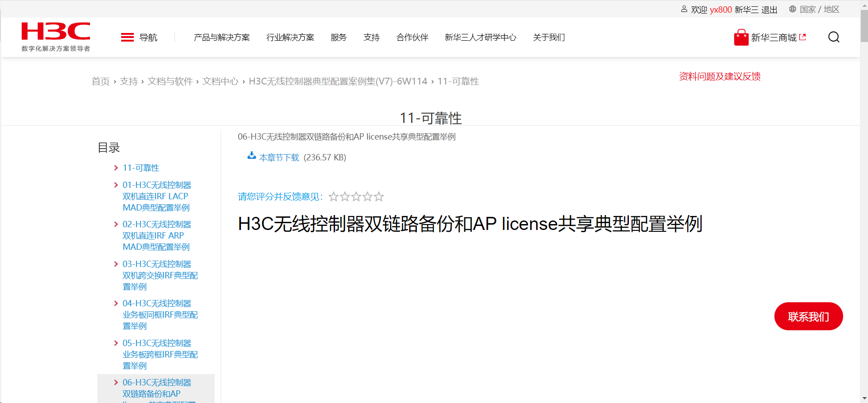Click the page vertical scrollbar
The image size is (868, 403).
[864, 26]
